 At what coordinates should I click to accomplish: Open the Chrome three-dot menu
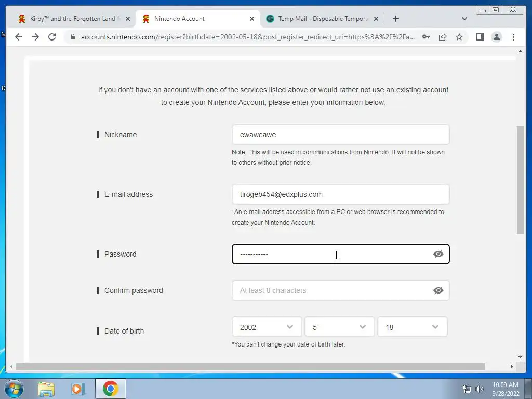tap(513, 37)
